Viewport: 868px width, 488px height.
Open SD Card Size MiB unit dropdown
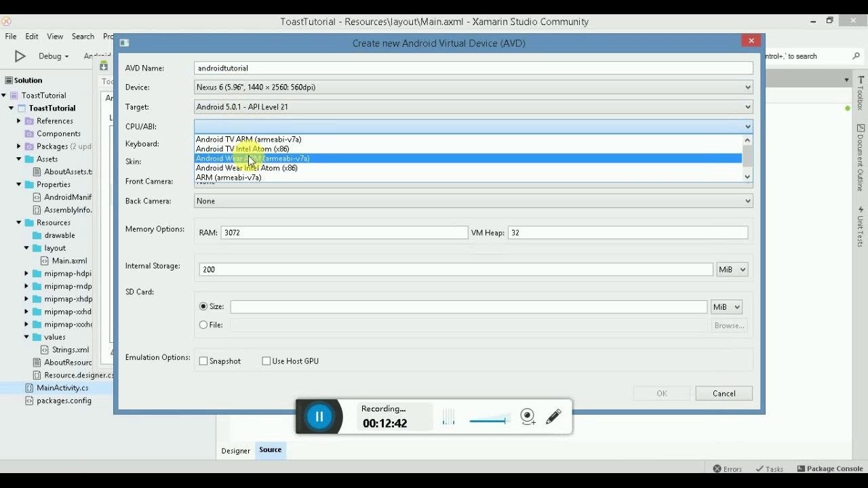pos(726,307)
